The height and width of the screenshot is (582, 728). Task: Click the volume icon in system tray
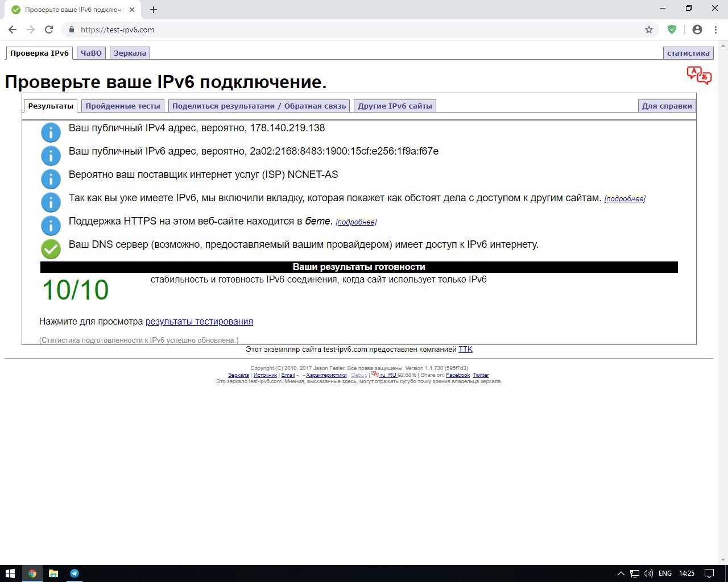click(648, 573)
